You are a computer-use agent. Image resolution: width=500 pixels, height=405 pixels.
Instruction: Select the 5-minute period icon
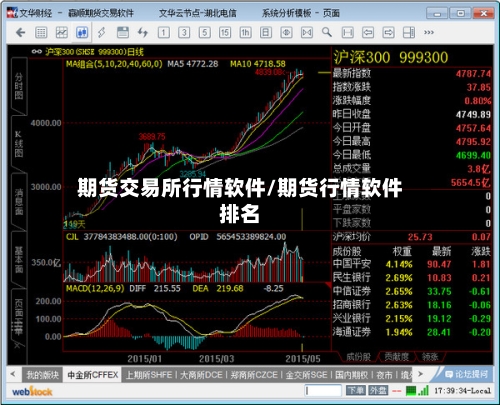point(204,33)
